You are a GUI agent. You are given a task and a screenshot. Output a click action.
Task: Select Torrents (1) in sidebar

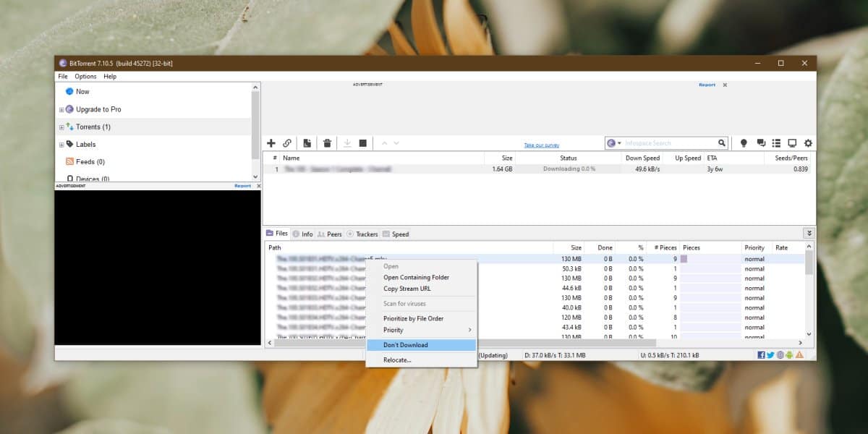tap(93, 127)
